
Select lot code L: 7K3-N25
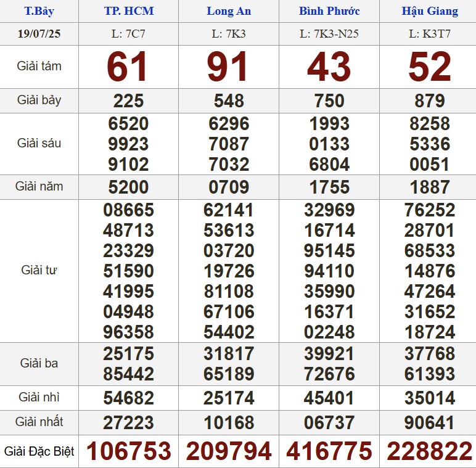pos(329,33)
